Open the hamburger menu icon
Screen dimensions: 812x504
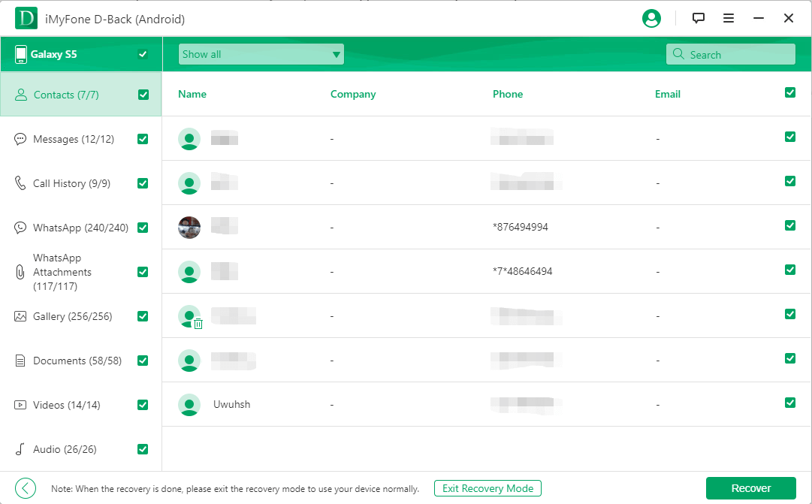click(x=728, y=19)
